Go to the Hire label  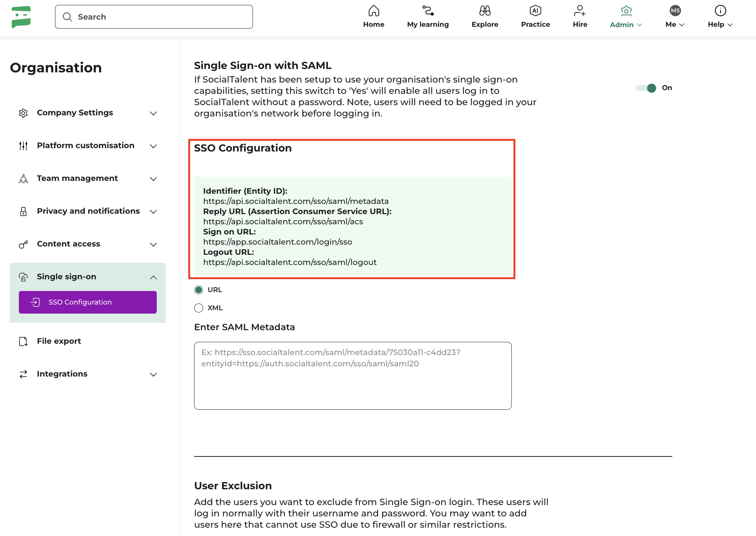(x=580, y=25)
